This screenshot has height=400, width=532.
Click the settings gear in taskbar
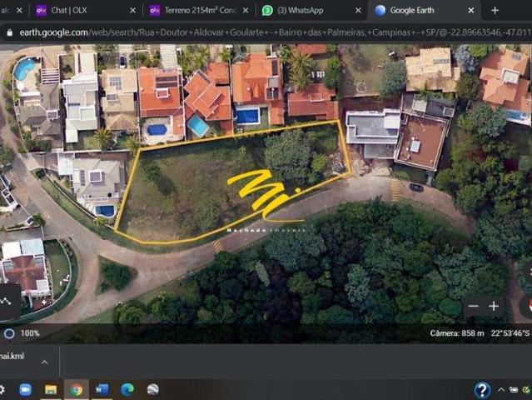pos(2,389)
